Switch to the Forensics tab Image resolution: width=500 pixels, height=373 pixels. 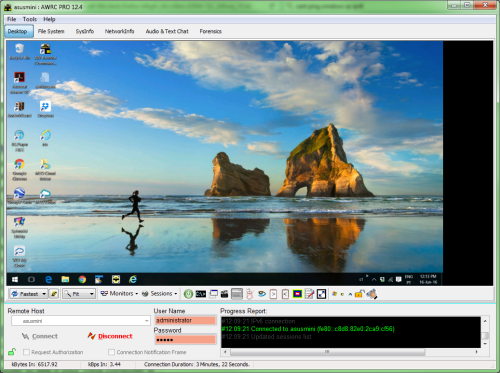pos(210,31)
